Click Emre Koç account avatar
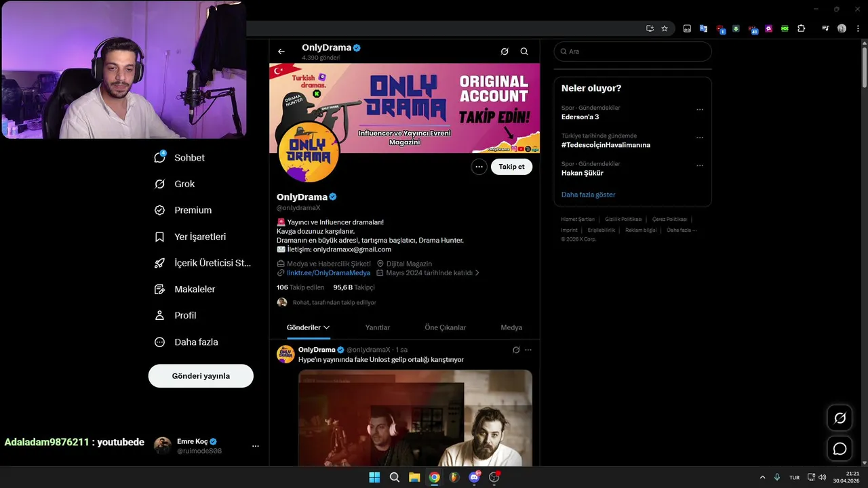 click(162, 445)
